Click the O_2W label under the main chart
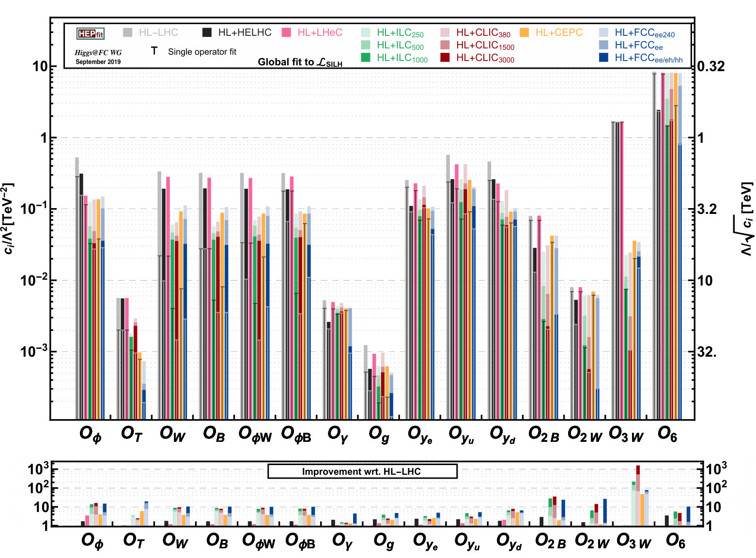 point(585,434)
